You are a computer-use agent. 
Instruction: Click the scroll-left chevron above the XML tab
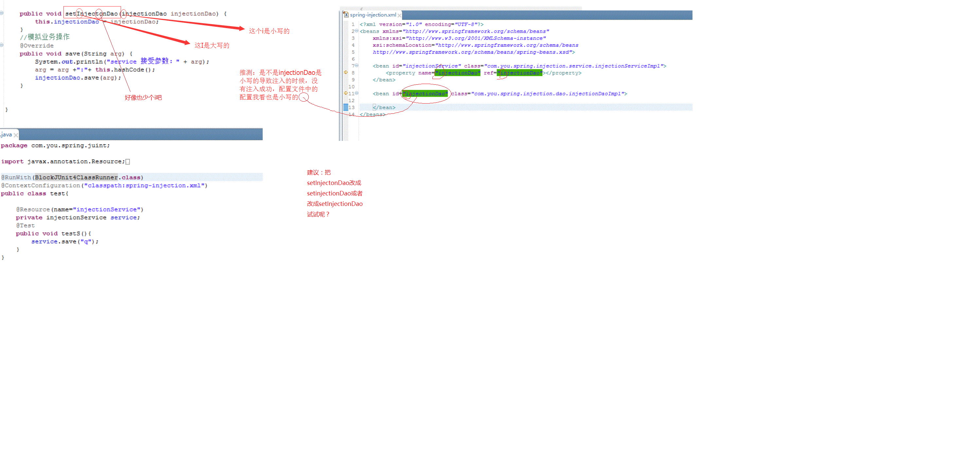pos(361,8)
